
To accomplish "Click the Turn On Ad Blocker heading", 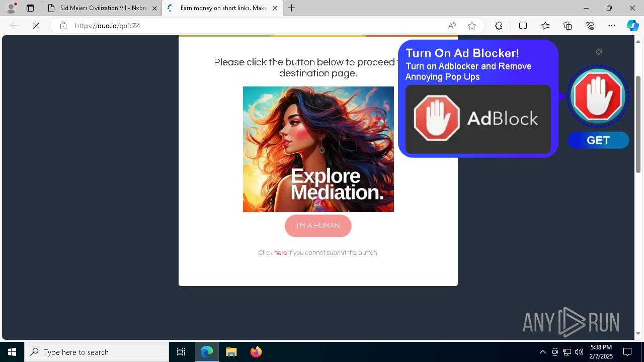I will click(462, 53).
